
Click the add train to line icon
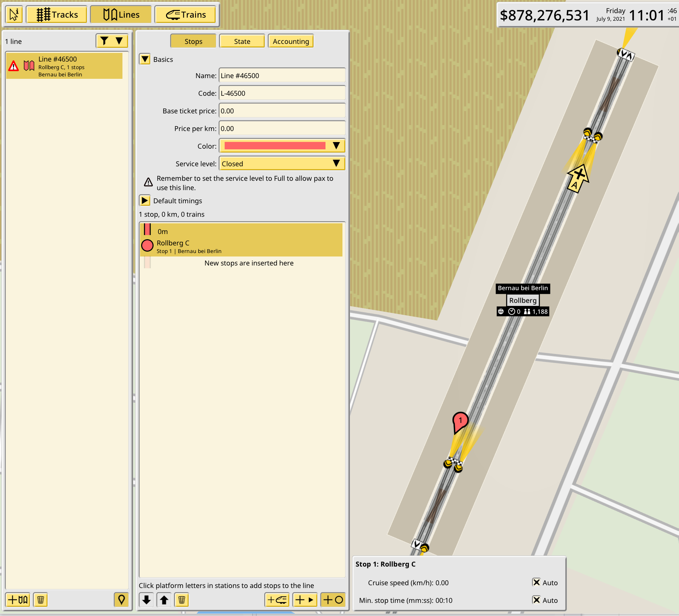[277, 600]
